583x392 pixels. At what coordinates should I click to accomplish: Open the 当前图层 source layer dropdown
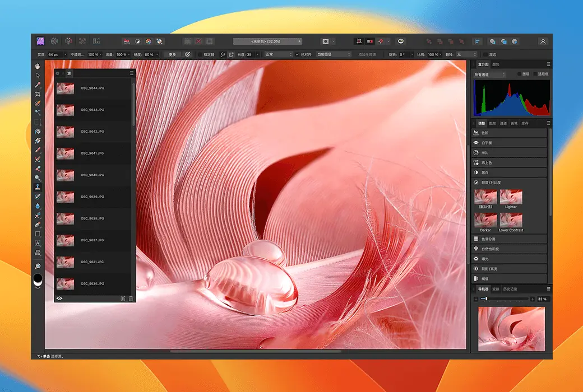coord(334,55)
